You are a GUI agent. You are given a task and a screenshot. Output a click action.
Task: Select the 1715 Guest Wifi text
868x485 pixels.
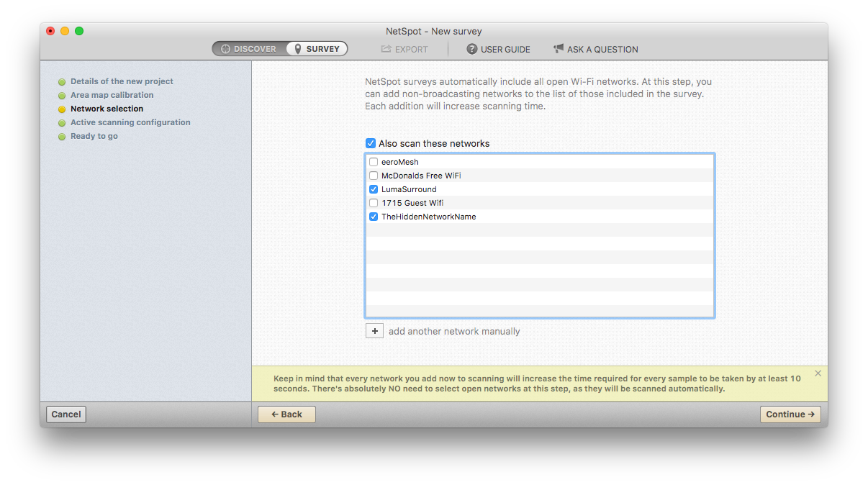[412, 203]
